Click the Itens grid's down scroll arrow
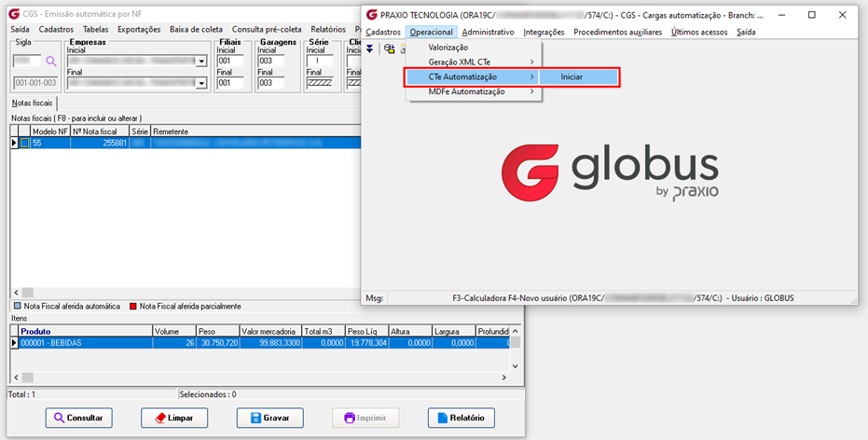The image size is (868, 440). pyautogui.click(x=516, y=365)
